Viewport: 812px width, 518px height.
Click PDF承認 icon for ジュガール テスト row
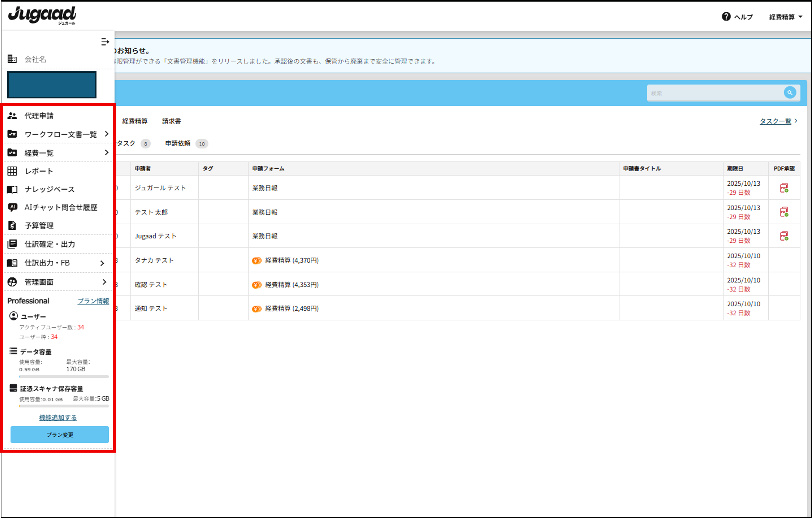784,188
